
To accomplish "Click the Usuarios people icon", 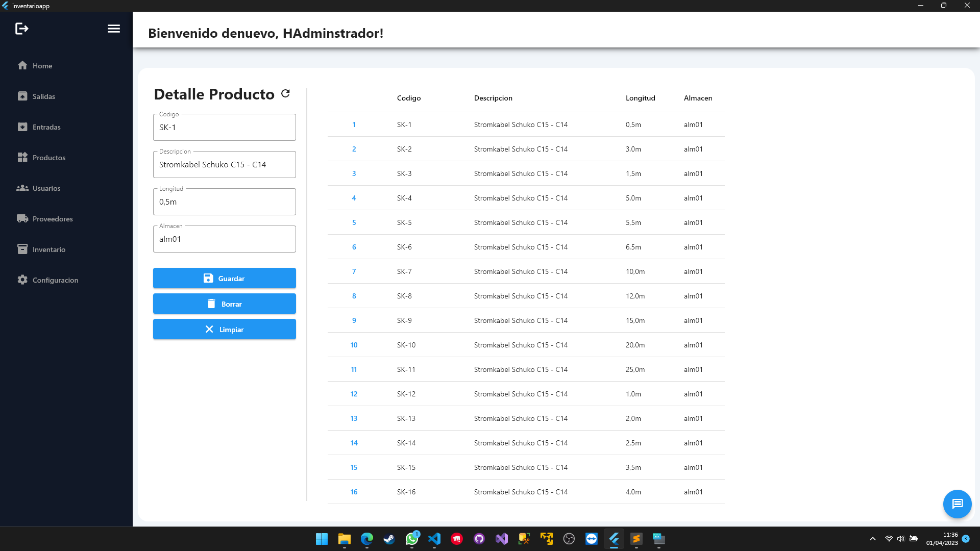I will 22,188.
